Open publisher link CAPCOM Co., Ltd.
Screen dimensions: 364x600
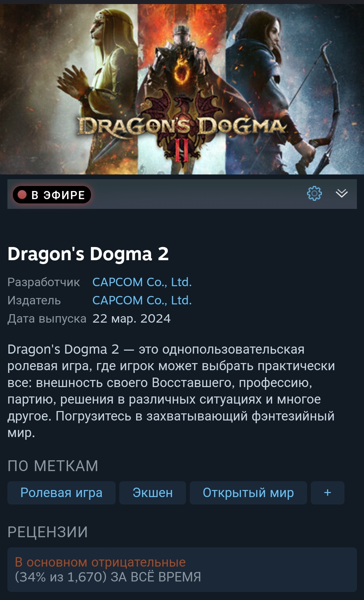[142, 300]
